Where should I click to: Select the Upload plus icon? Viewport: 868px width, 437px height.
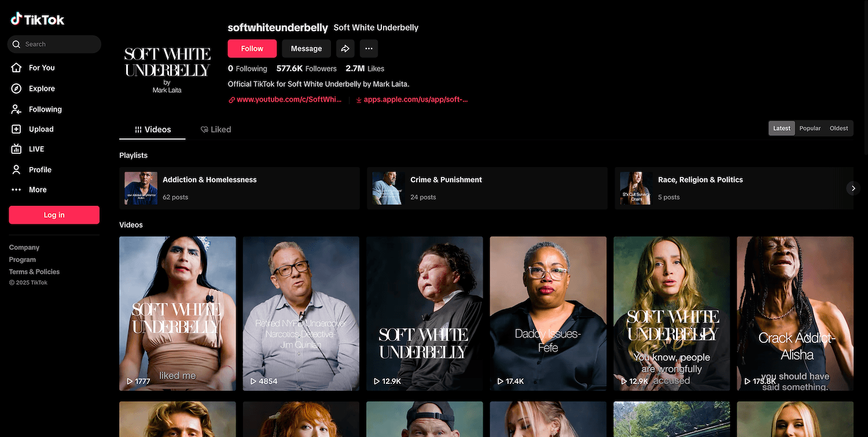[x=17, y=129]
